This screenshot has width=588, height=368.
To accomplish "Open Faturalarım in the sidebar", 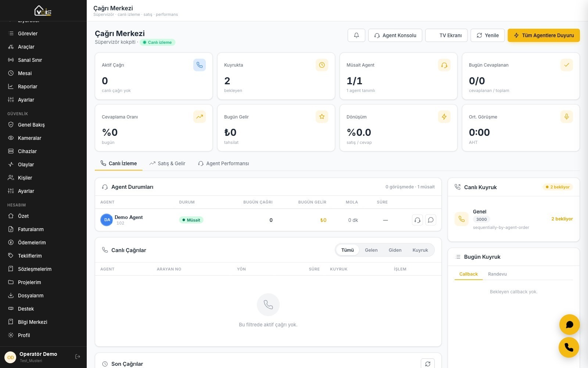I will click(43, 229).
